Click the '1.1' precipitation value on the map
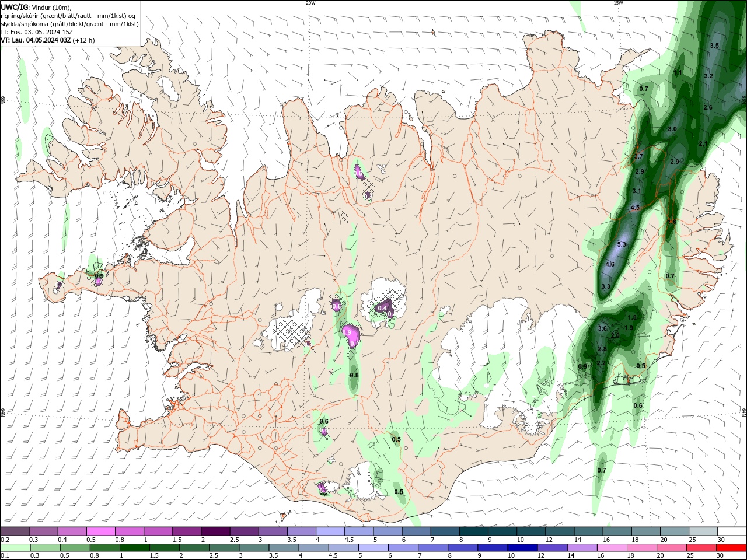The height and width of the screenshot is (560, 747). coord(678,72)
